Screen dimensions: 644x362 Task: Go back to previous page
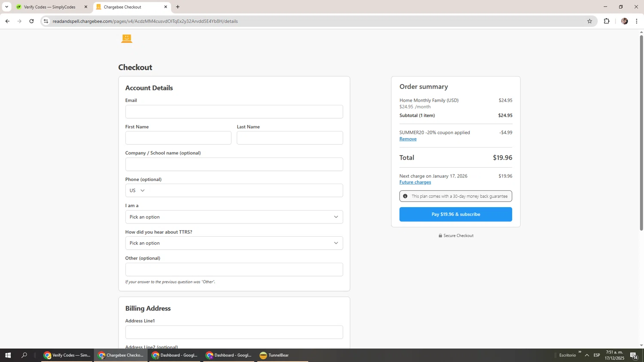(x=7, y=21)
